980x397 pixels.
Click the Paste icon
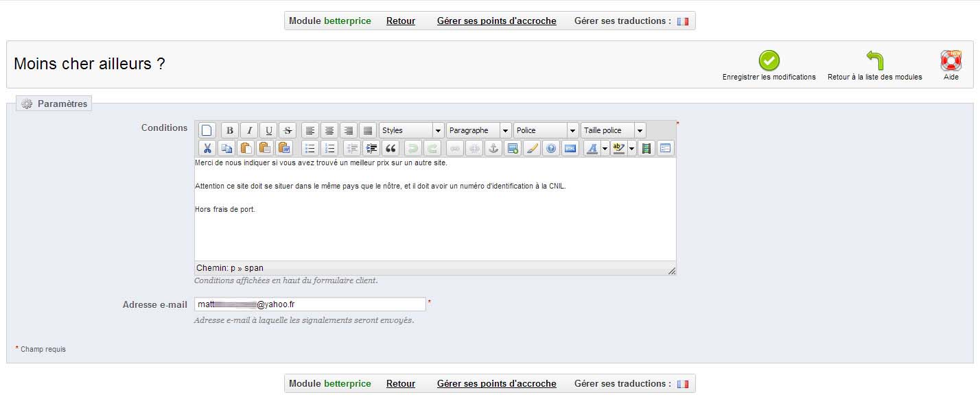(x=246, y=148)
